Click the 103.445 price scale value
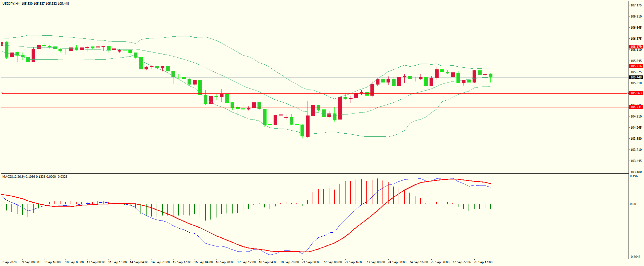This screenshot has height=266, width=644. point(636,161)
